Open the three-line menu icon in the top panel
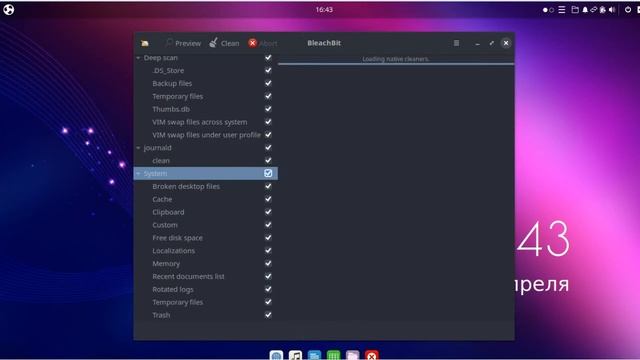The image size is (640, 360). pos(562,9)
